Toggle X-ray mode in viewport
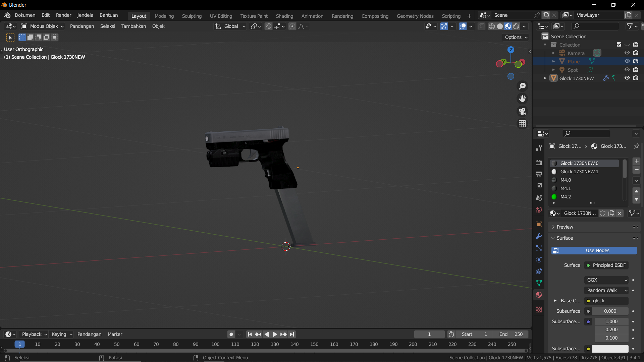The height and width of the screenshot is (362, 644). (x=481, y=26)
